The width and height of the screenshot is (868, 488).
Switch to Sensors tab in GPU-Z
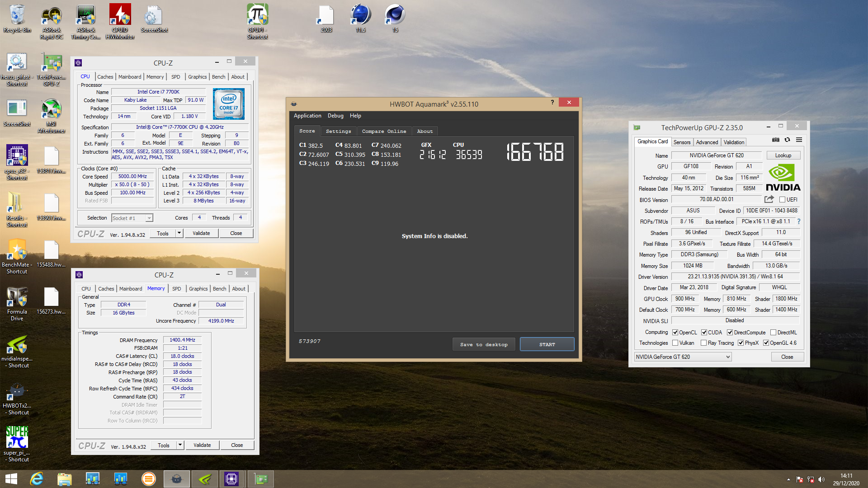coord(682,142)
